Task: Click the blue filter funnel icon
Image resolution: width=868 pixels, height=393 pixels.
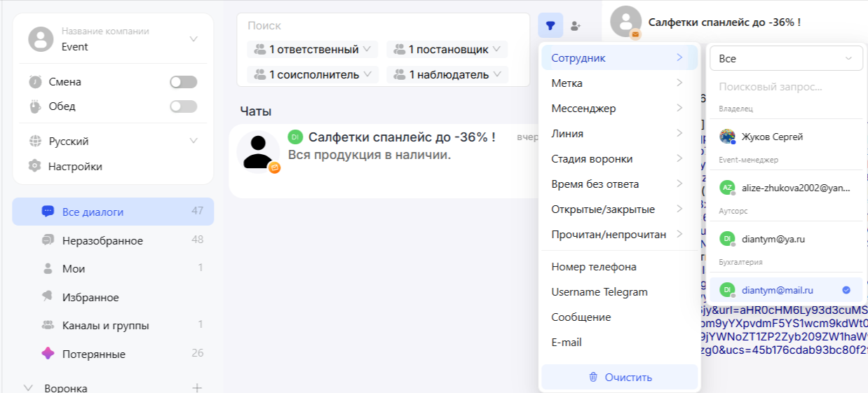Action: click(x=550, y=26)
